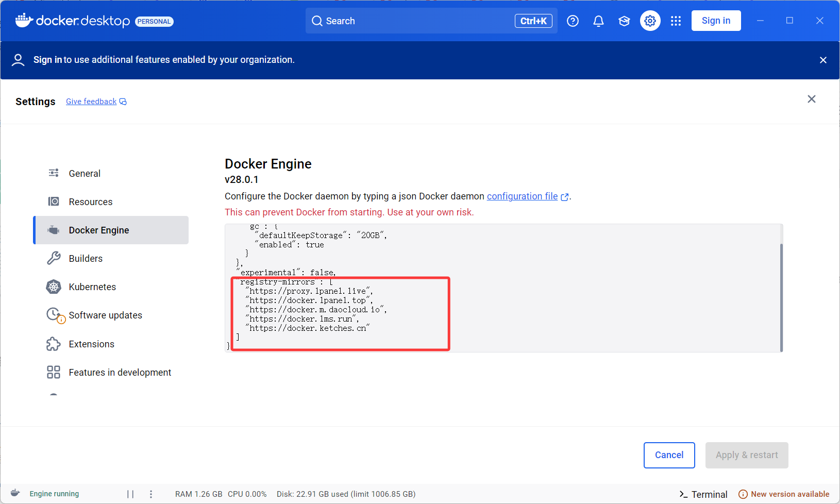
Task: Click the user avatar icon in sign-in banner
Action: point(18,60)
